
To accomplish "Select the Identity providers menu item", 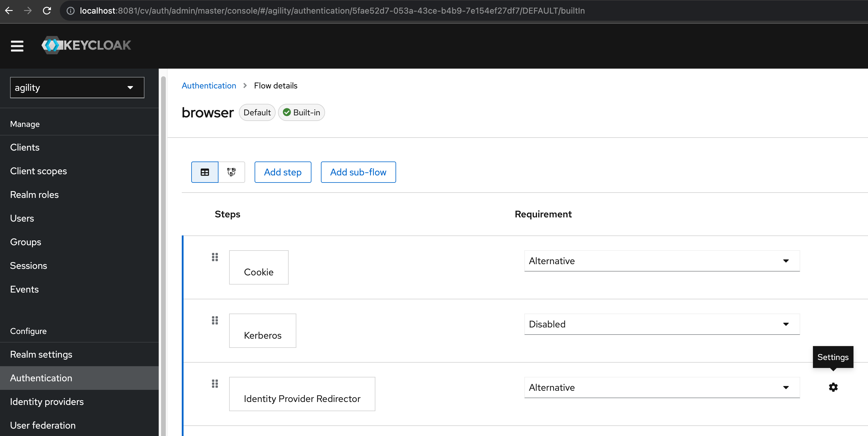I will coord(47,401).
